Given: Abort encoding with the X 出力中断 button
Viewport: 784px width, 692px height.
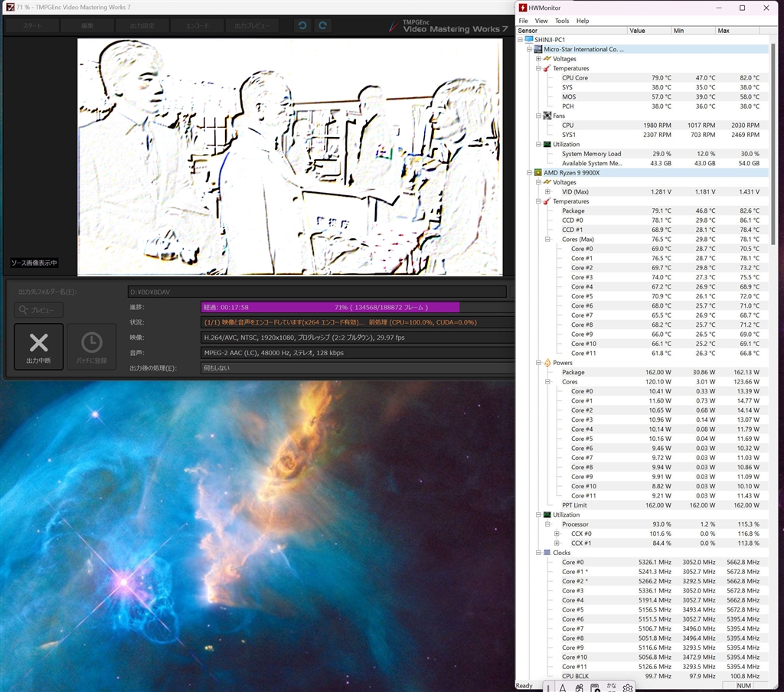Looking at the screenshot, I should (x=38, y=347).
